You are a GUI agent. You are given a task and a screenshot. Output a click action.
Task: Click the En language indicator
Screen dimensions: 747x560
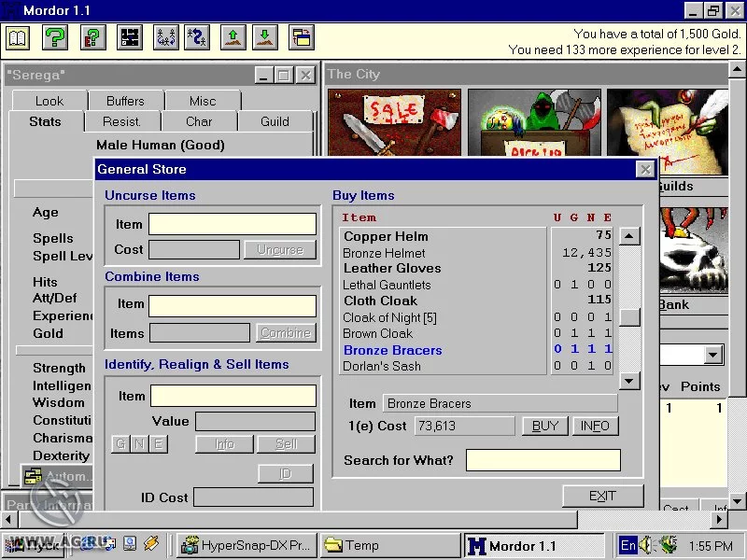[x=628, y=545]
